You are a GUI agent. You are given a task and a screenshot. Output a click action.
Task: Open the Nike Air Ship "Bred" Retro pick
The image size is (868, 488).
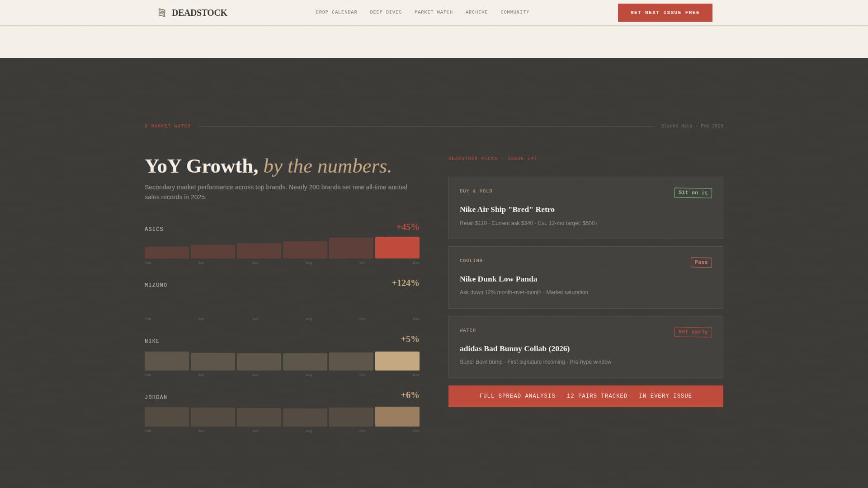tap(507, 209)
